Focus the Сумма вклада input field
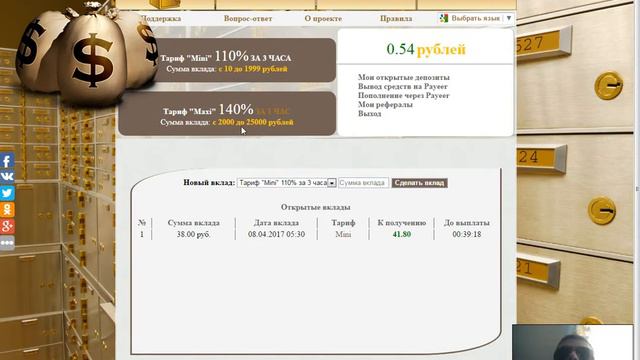The image size is (640, 360). (363, 183)
